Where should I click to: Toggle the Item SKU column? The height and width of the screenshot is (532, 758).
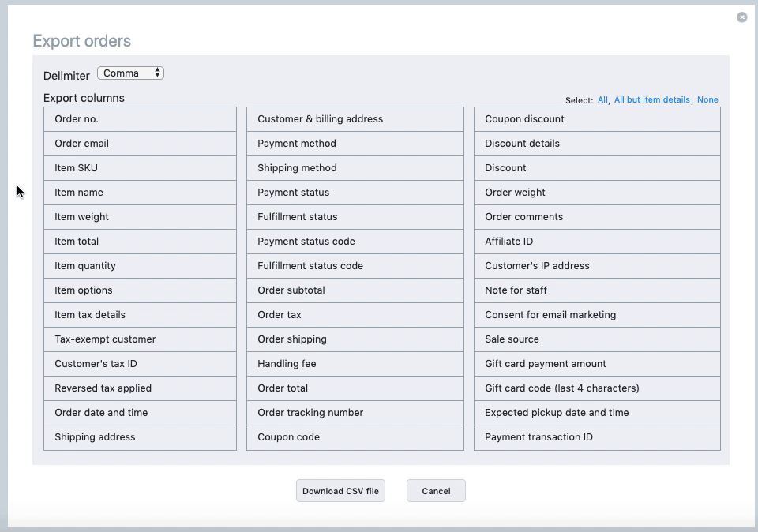(x=141, y=168)
